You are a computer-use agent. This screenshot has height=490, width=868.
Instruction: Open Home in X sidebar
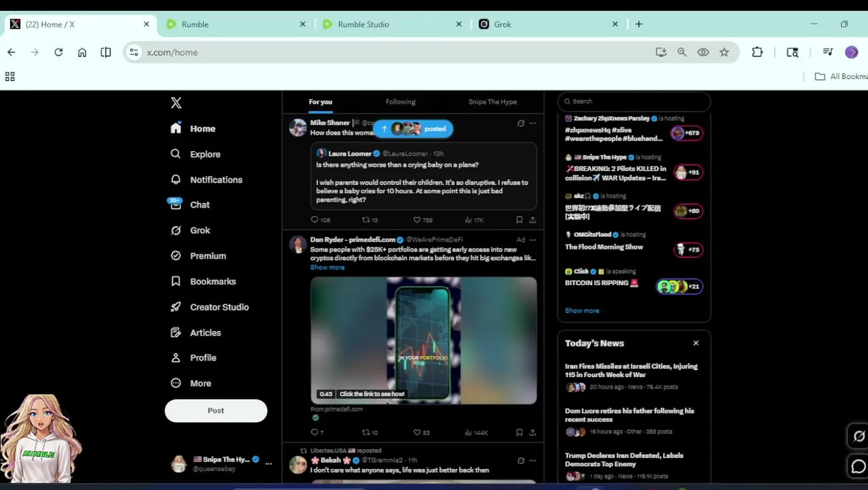tap(193, 129)
